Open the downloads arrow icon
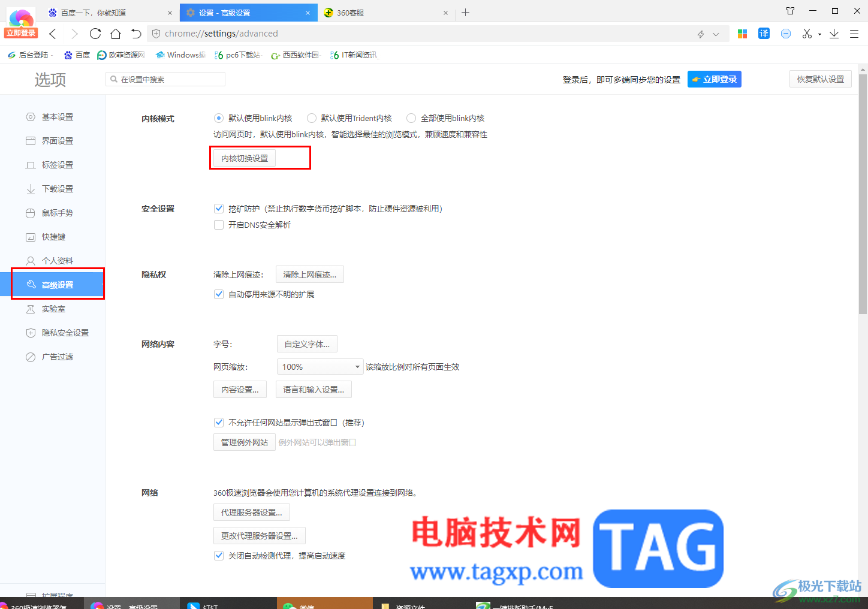This screenshot has width=868, height=609. point(834,34)
